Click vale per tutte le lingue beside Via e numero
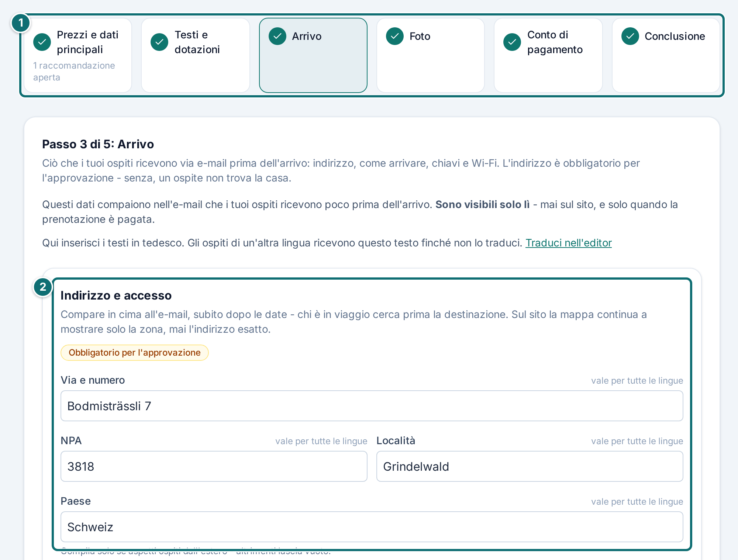 [637, 381]
